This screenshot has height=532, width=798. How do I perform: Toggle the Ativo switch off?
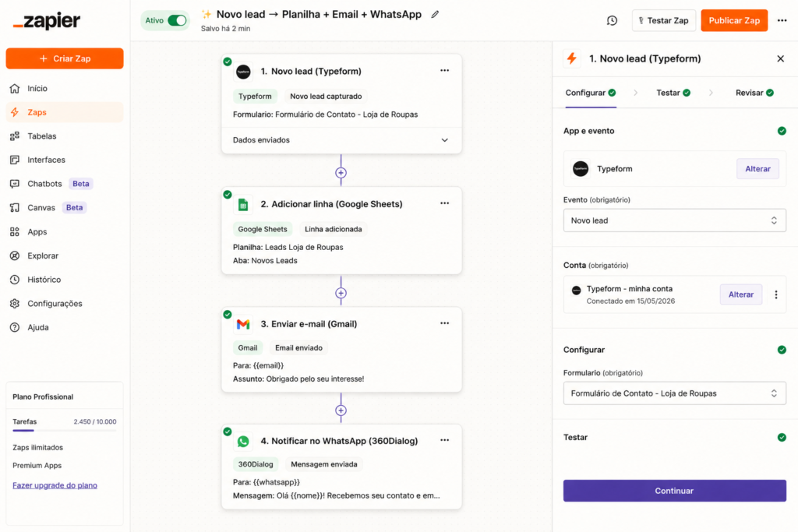(x=177, y=20)
